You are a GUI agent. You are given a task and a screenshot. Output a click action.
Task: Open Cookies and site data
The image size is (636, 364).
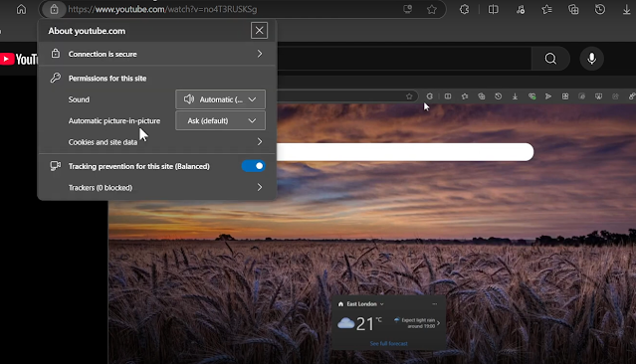[x=157, y=142]
